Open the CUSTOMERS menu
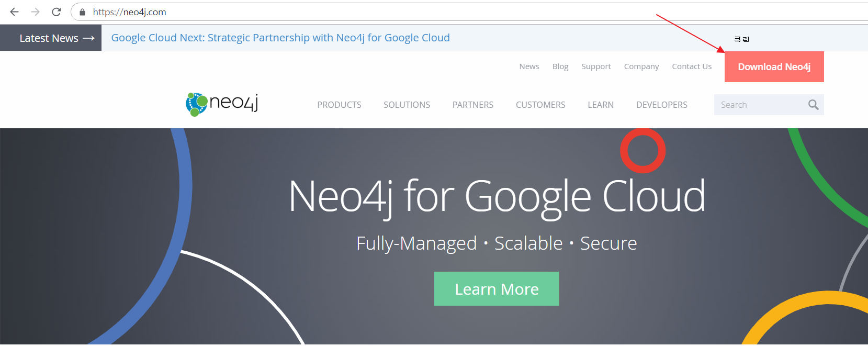The height and width of the screenshot is (346, 868). coord(540,105)
